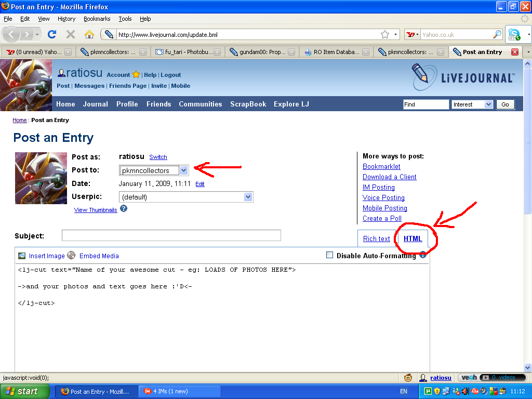This screenshot has width=532, height=399.
Task: Click inside the entry text area
Action: [222, 317]
